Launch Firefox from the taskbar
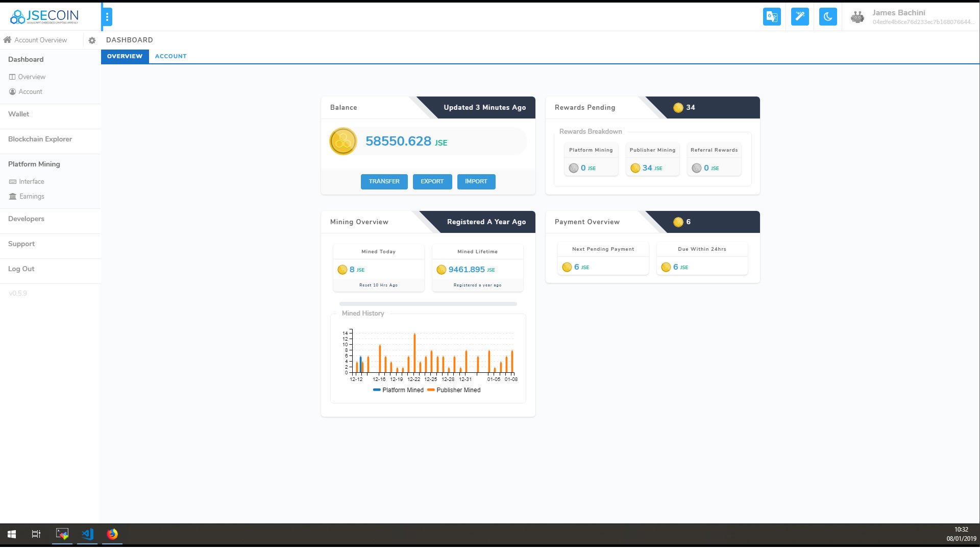The image size is (980, 549). tap(112, 534)
